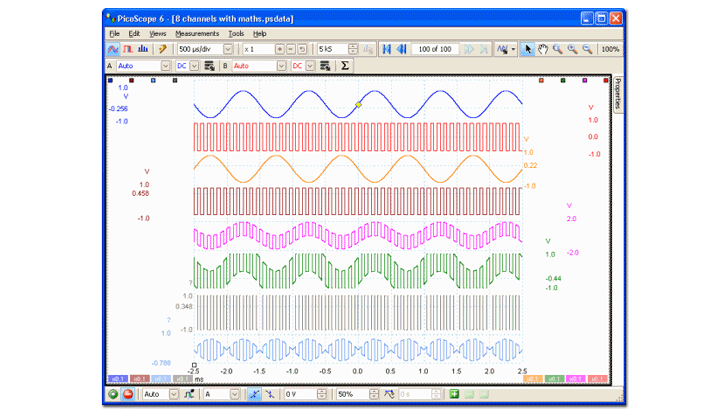The image size is (702, 413).
Task: Expand channel B DC coupling dropdown
Action: pyautogui.click(x=310, y=66)
